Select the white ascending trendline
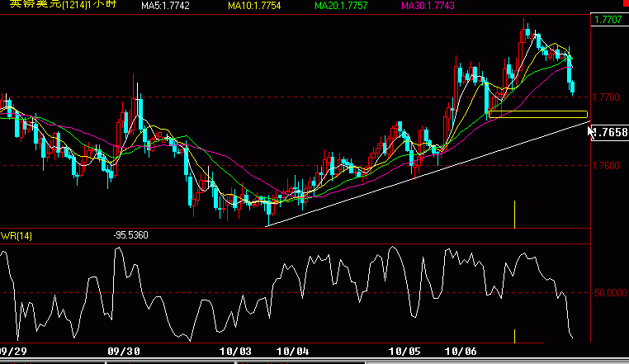This screenshot has height=364, width=629. [428, 174]
